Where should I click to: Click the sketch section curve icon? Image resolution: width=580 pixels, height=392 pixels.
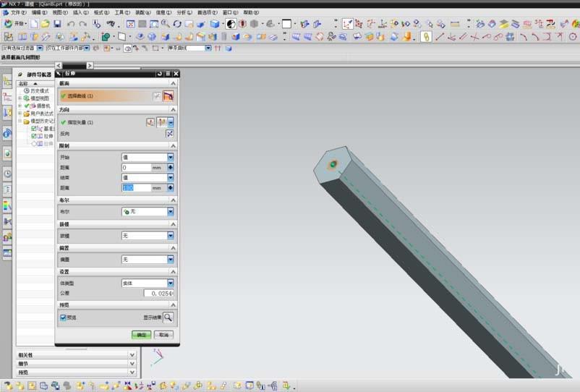(x=157, y=96)
